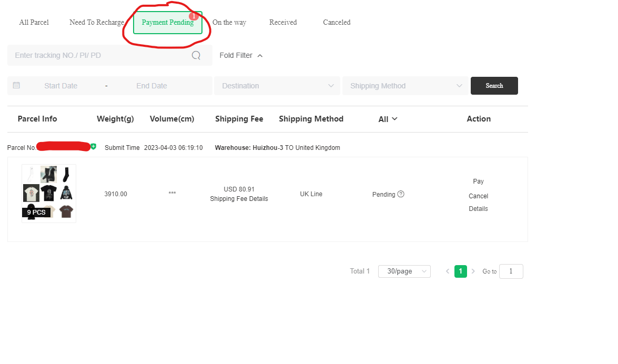Open the Destination dropdown
Image resolution: width=618 pixels, height=364 pixels.
[277, 85]
